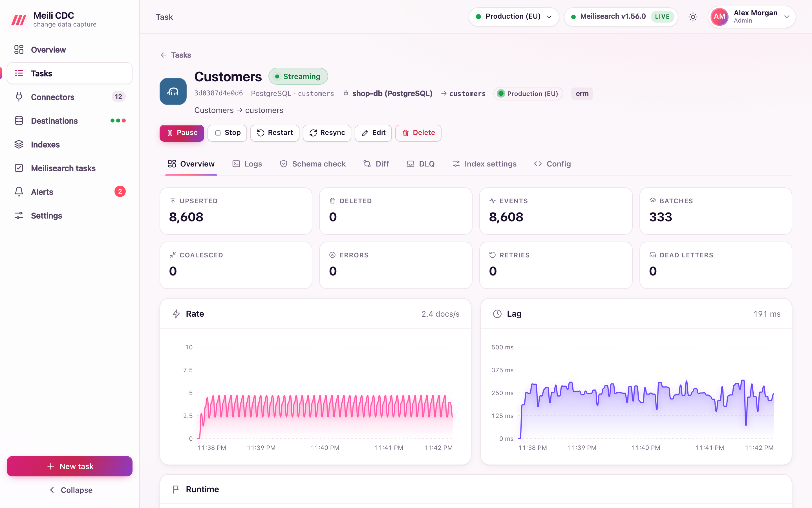Open Settings in the sidebar
Image resolution: width=812 pixels, height=508 pixels.
click(x=69, y=216)
